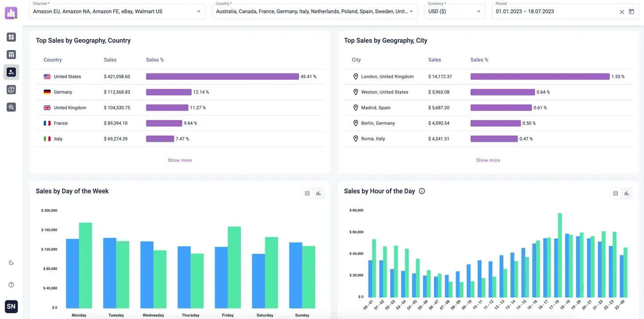This screenshot has height=319, width=644.
Task: Clear the Period date range with X
Action: click(621, 12)
